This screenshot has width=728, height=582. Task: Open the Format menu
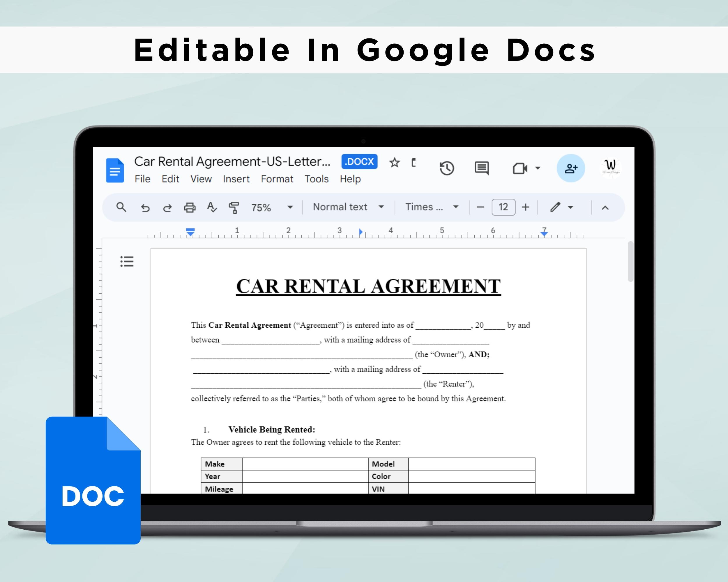277,179
